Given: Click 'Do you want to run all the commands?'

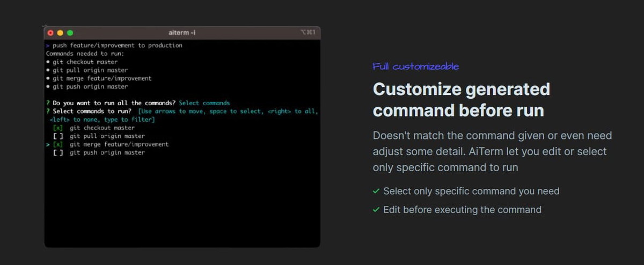Looking at the screenshot, I should click(114, 103).
